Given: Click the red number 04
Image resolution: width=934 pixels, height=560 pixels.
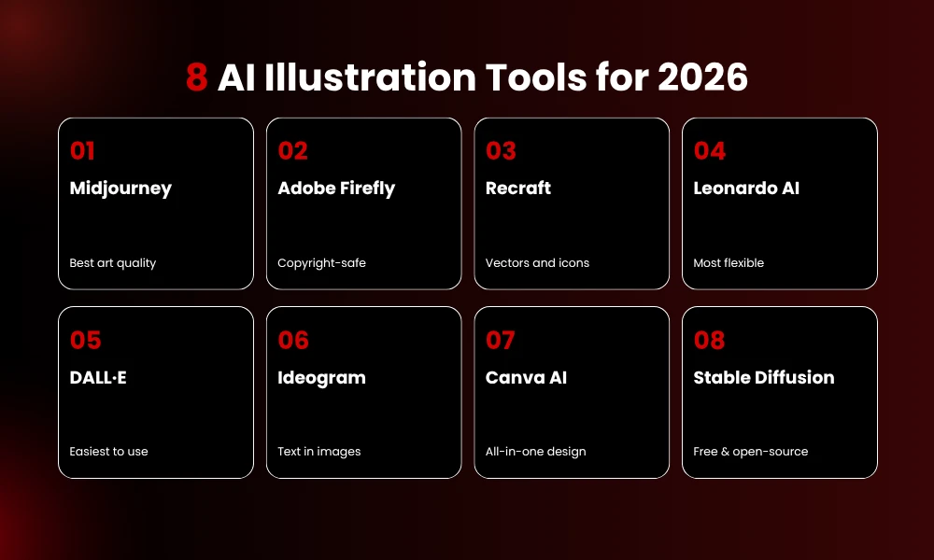Looking at the screenshot, I should point(710,150).
